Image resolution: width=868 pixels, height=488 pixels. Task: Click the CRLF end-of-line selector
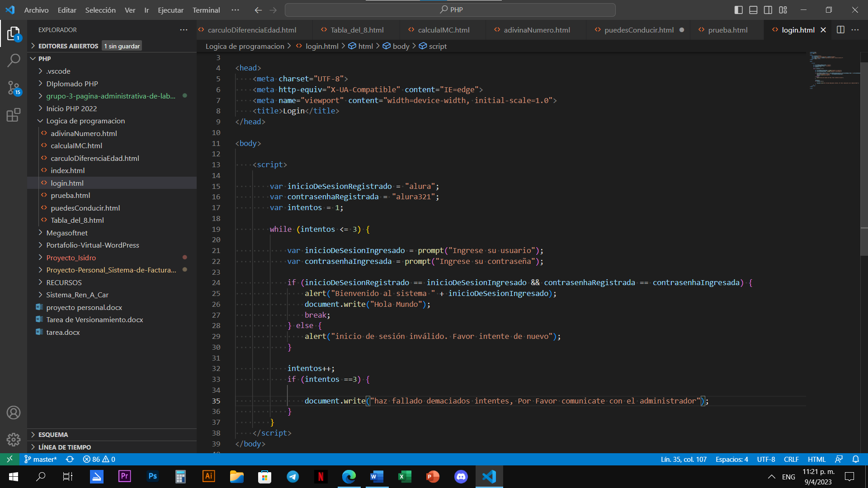click(791, 459)
